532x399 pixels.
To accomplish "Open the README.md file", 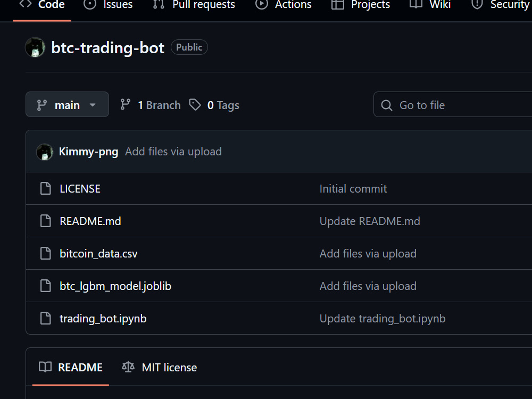I will point(90,221).
